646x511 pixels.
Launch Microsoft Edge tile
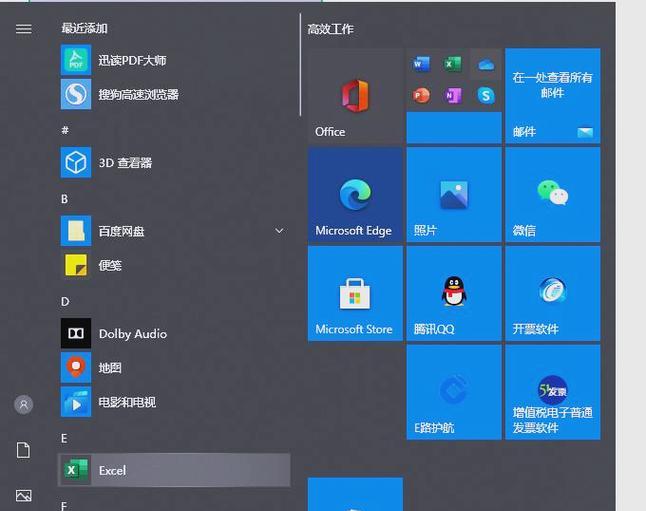pyautogui.click(x=355, y=195)
